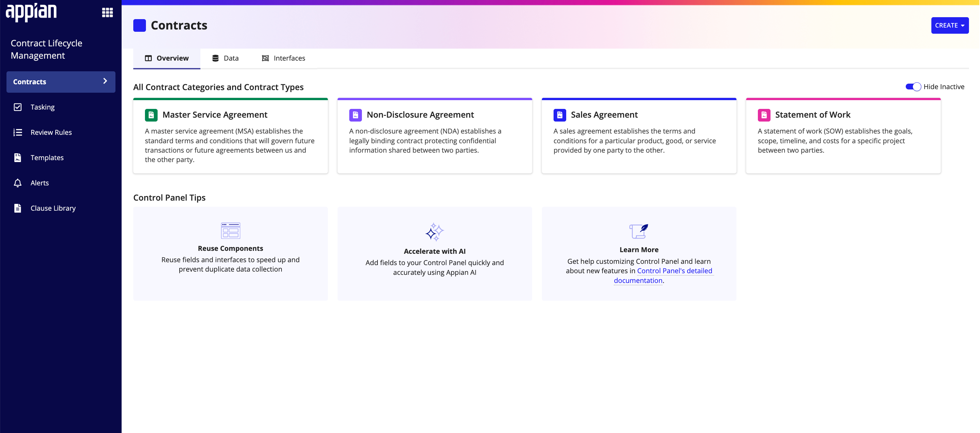The width and height of the screenshot is (980, 433).
Task: Select Contracts in the sidebar menu
Action: pyautogui.click(x=61, y=82)
